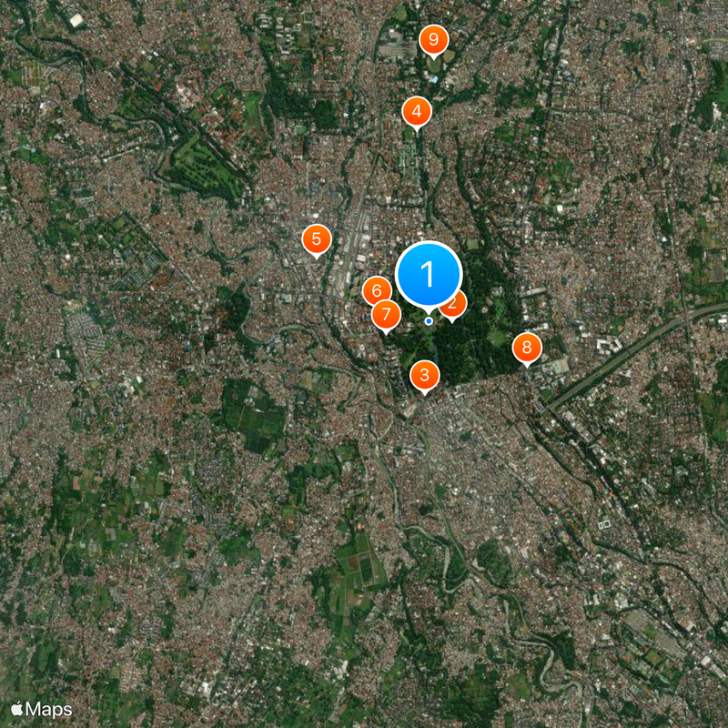Open orange map pin 8

click(x=527, y=348)
